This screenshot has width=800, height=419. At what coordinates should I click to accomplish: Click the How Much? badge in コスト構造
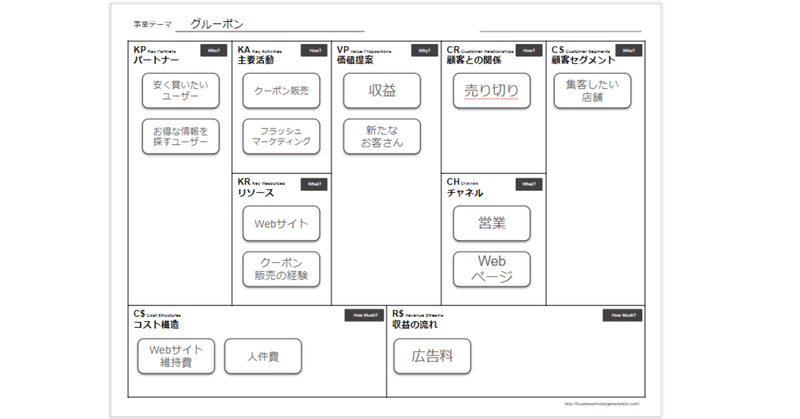[x=365, y=315]
